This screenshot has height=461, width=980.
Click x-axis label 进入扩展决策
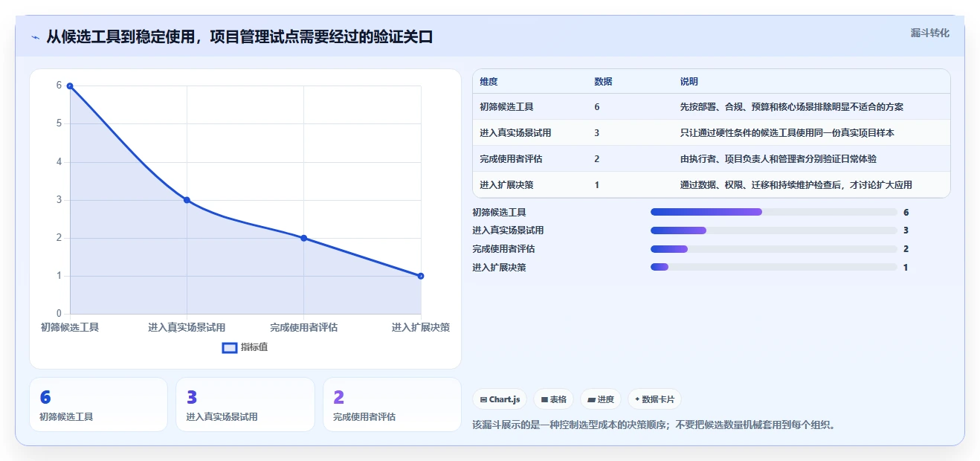point(421,327)
